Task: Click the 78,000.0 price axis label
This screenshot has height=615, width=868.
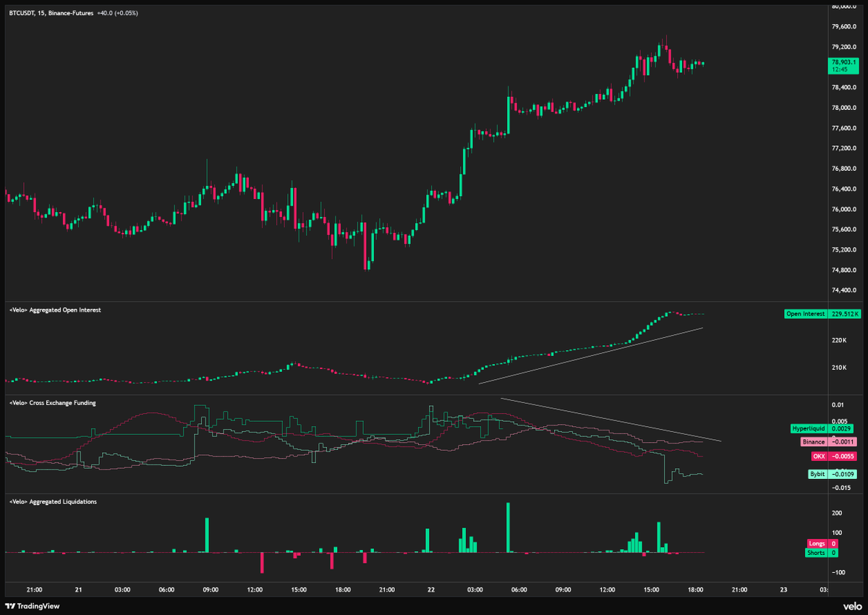Action: (x=845, y=109)
